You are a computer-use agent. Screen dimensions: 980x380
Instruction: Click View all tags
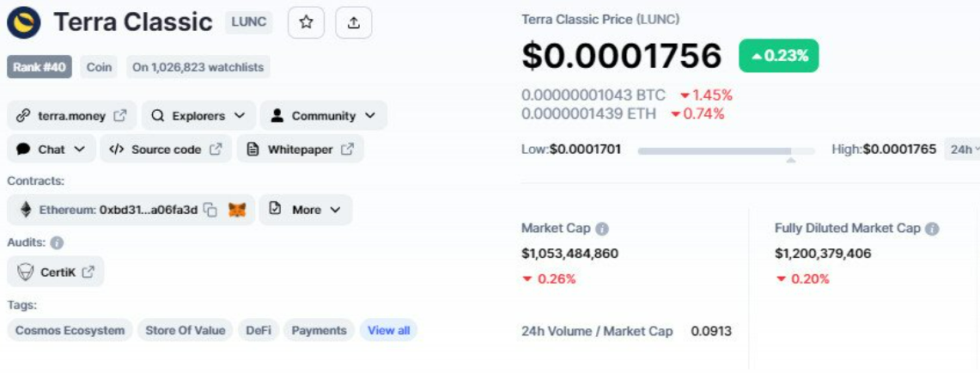coord(389,330)
